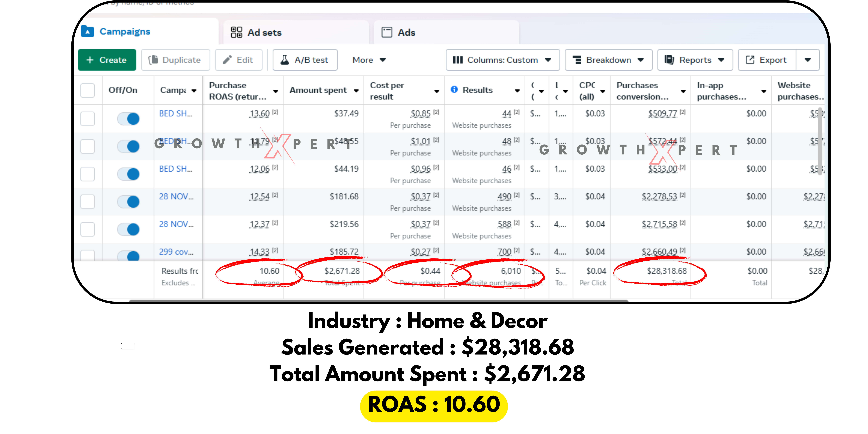Sort by the Amount spent column header

(318, 90)
